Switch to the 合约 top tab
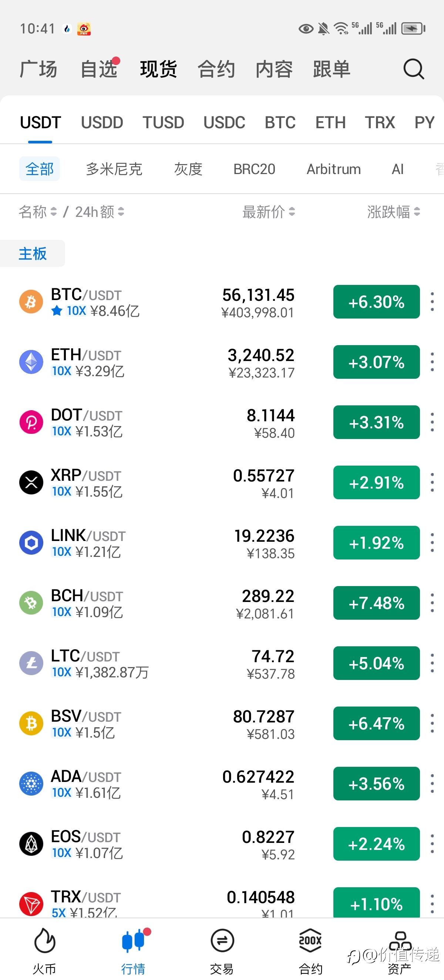The height and width of the screenshot is (980, 444). [x=216, y=69]
